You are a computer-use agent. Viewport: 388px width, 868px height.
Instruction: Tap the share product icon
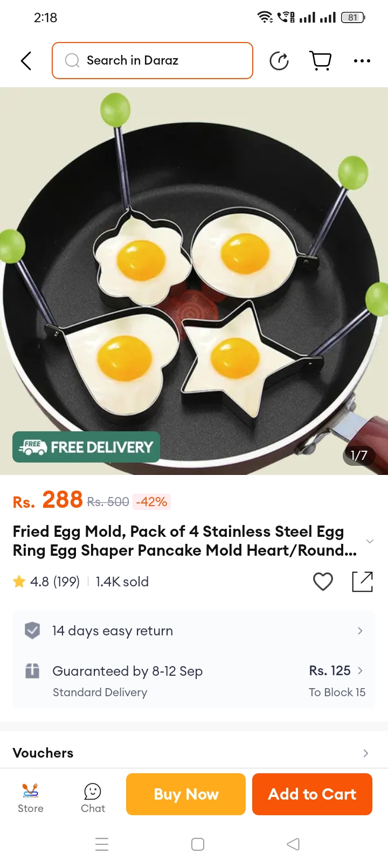click(362, 582)
